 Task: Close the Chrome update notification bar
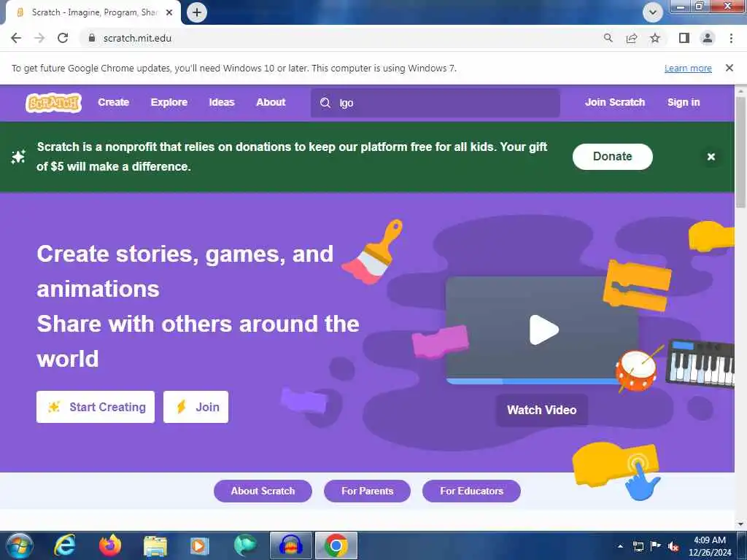[729, 68]
